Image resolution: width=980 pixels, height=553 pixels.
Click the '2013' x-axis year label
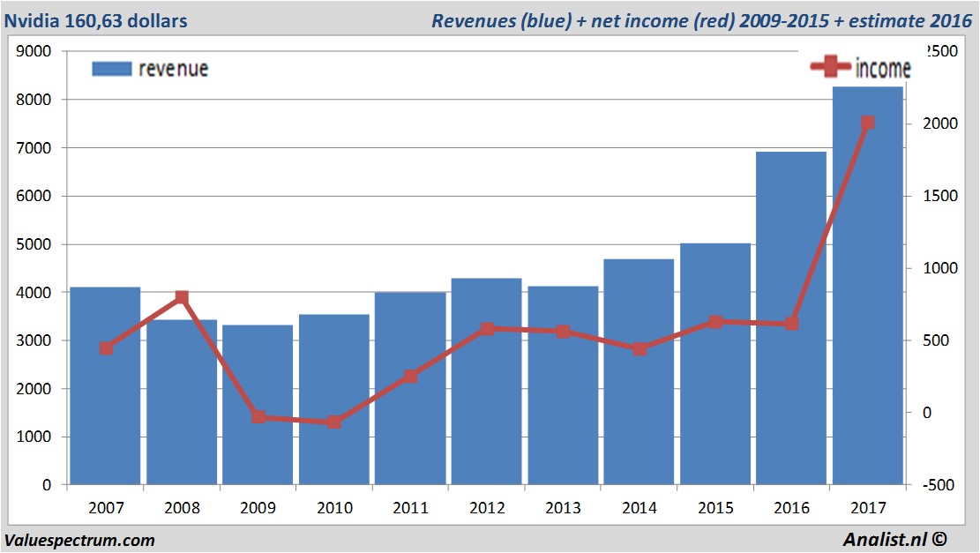click(x=563, y=507)
